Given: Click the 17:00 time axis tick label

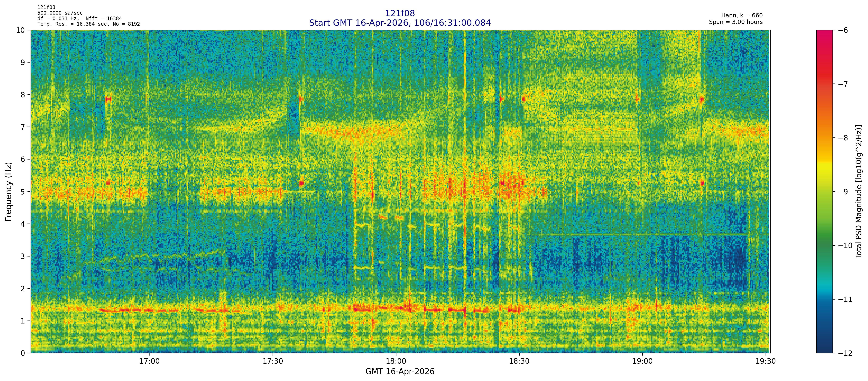Looking at the screenshot, I should (x=149, y=362).
